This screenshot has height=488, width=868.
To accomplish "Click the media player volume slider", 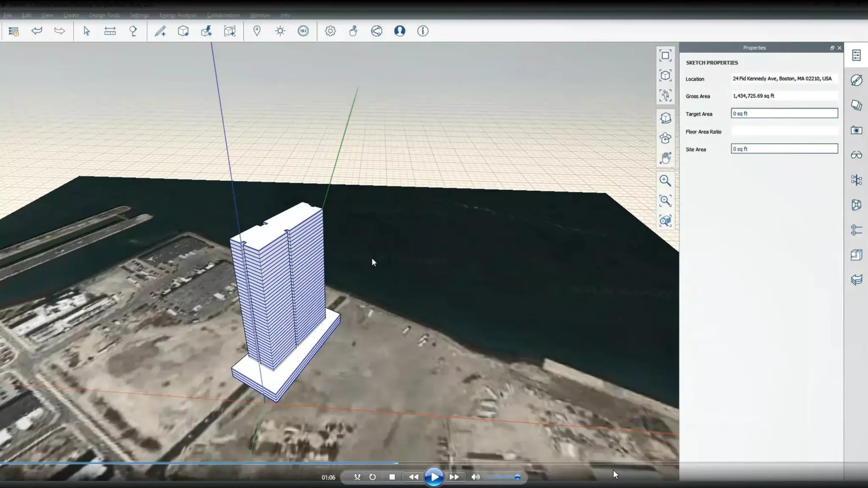I will [x=504, y=477].
